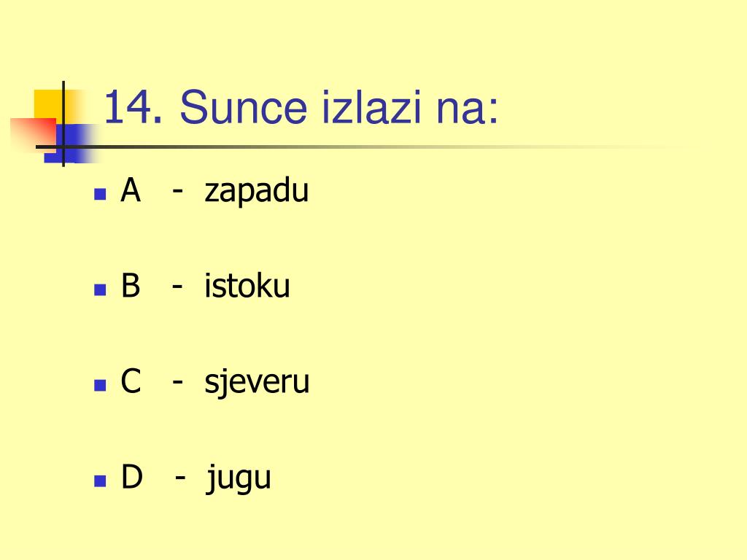The height and width of the screenshot is (560, 747).
Task: Click the letter A option label
Action: point(131,190)
